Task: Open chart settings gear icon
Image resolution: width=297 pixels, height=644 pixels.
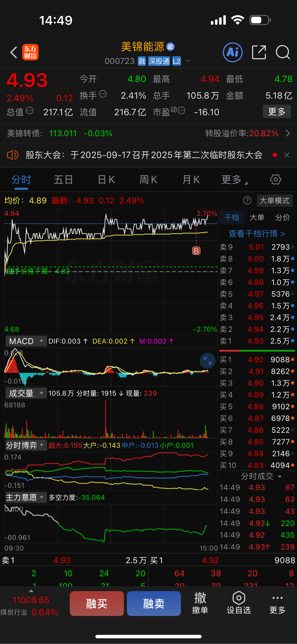Action: point(275,179)
